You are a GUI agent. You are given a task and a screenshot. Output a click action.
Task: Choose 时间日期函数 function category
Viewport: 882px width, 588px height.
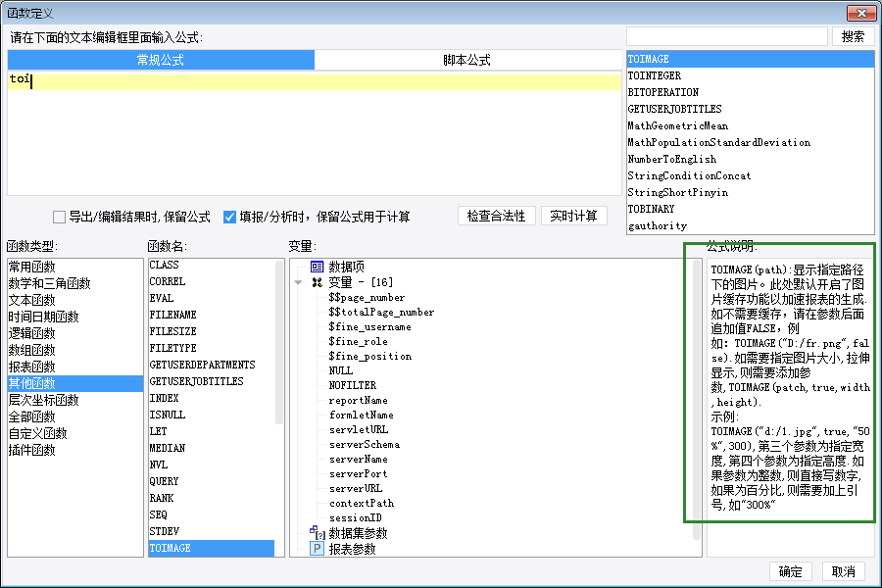[75, 317]
